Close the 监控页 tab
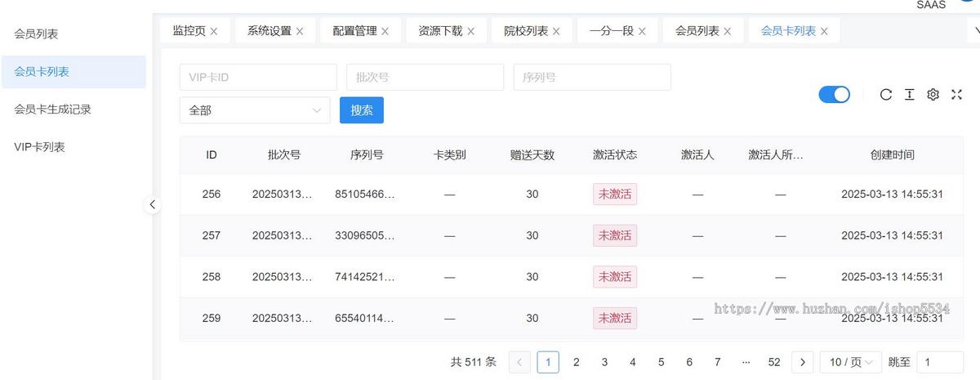 [x=214, y=31]
